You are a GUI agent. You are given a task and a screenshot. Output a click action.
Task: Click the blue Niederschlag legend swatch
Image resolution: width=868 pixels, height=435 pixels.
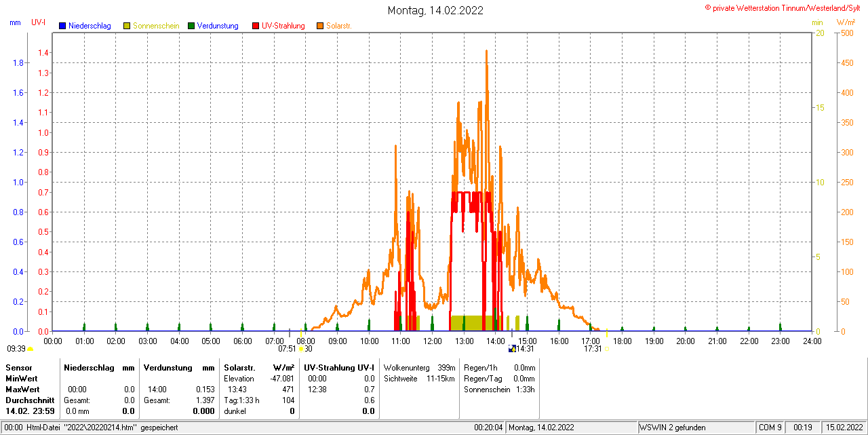click(63, 26)
